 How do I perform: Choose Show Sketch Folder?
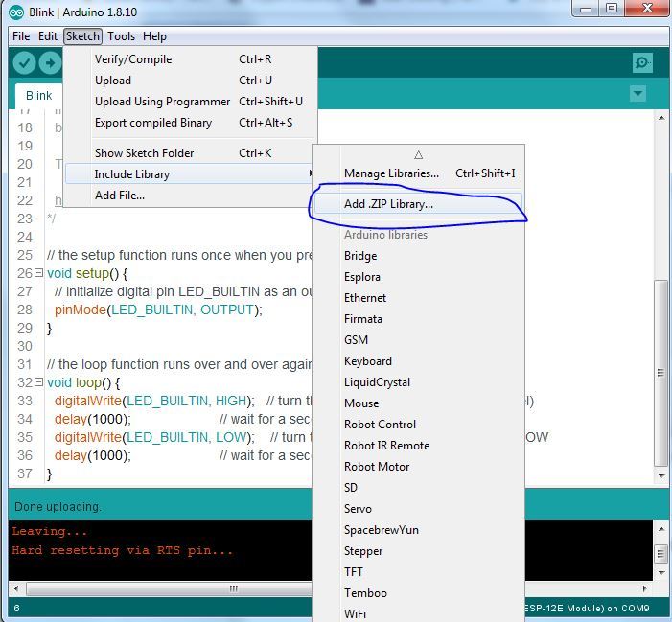click(191, 153)
